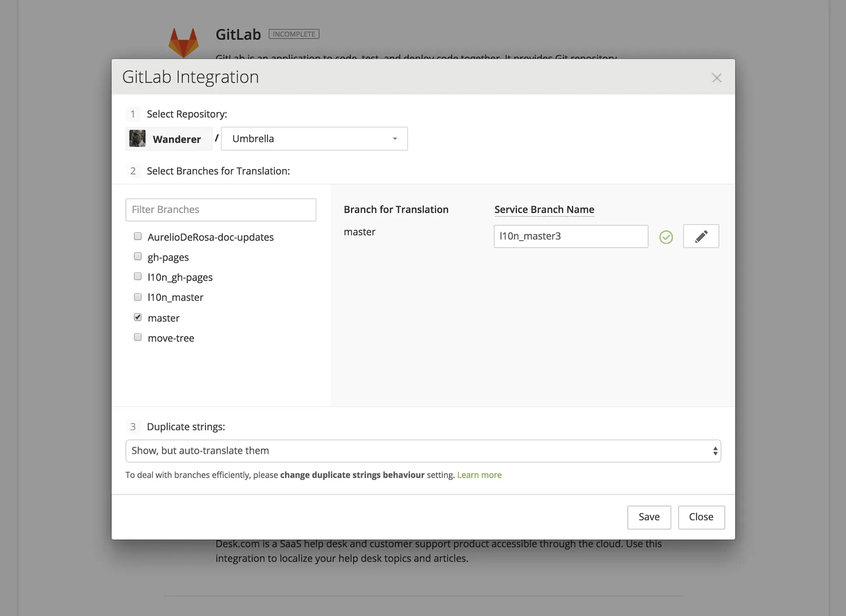This screenshot has height=616, width=846.
Task: Focus the Filter Branches search field
Action: pos(221,210)
